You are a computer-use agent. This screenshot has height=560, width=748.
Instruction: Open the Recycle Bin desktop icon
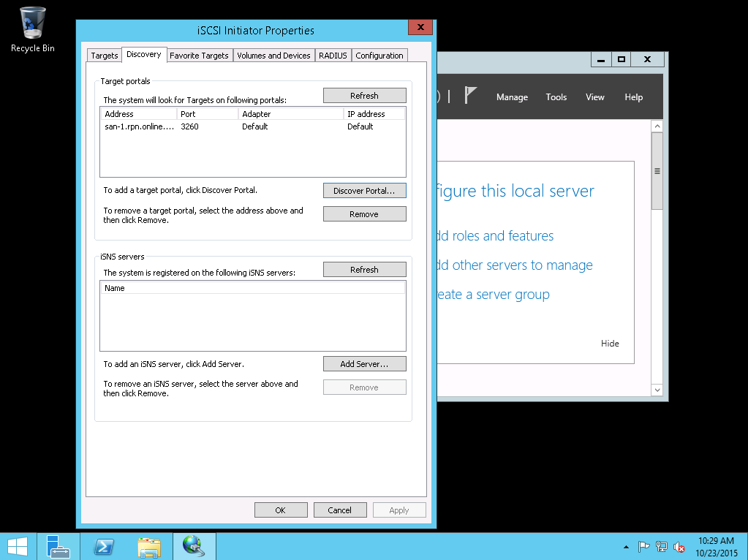(32, 29)
